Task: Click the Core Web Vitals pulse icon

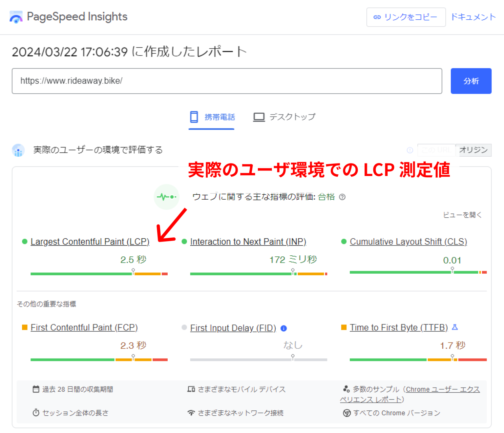Action: point(167,197)
